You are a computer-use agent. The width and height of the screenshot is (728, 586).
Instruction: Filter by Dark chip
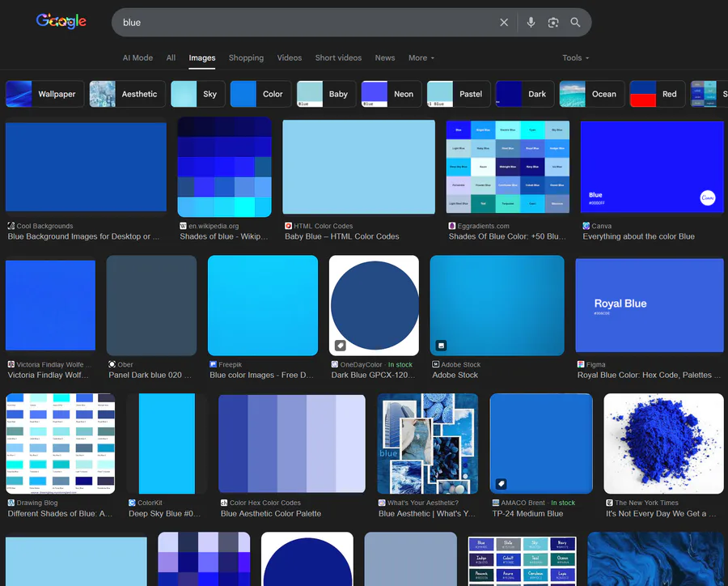coord(525,94)
